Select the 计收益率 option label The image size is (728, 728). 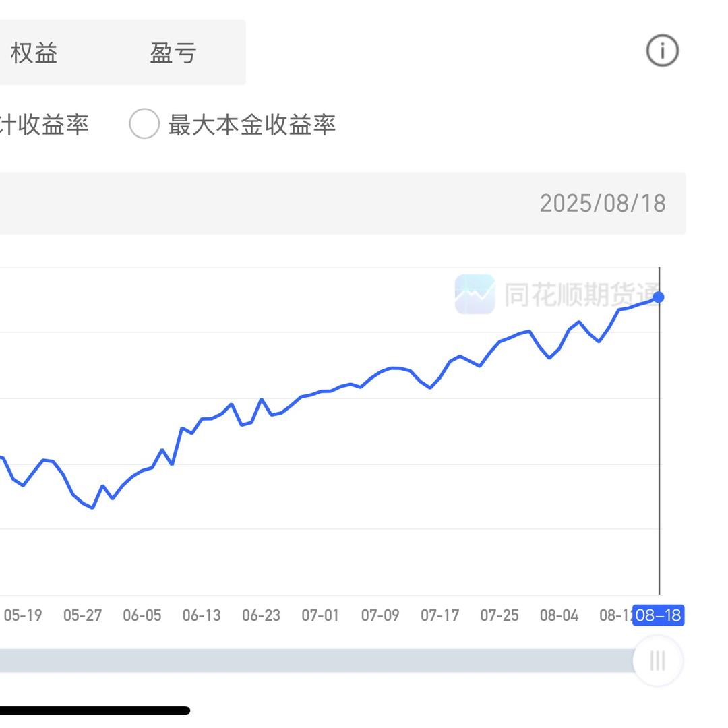pyautogui.click(x=44, y=125)
